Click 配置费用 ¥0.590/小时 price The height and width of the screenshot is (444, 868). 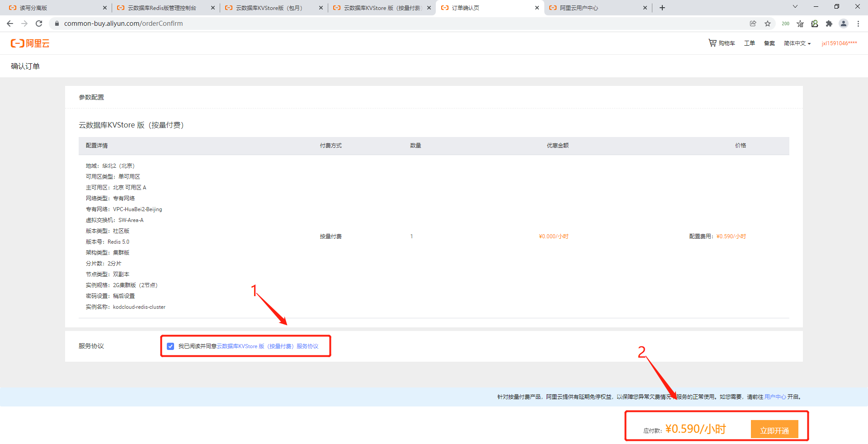717,236
